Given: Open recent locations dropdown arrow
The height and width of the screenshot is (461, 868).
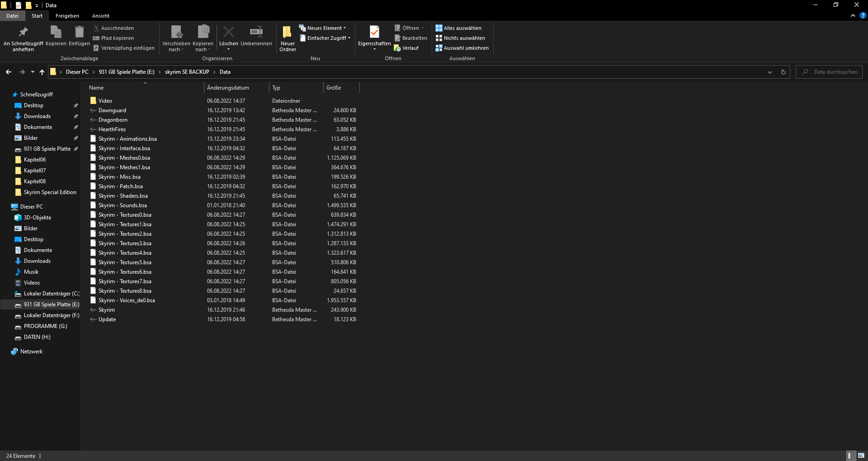Looking at the screenshot, I should [33, 72].
